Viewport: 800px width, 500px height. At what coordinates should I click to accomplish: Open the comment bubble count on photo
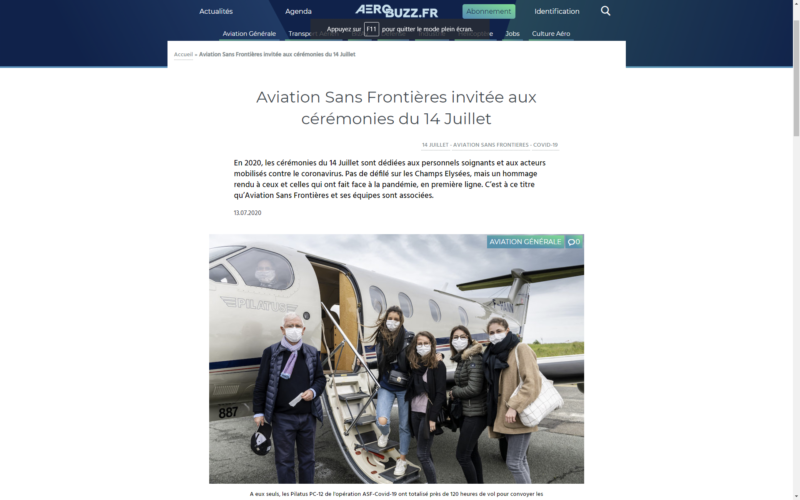pyautogui.click(x=574, y=242)
